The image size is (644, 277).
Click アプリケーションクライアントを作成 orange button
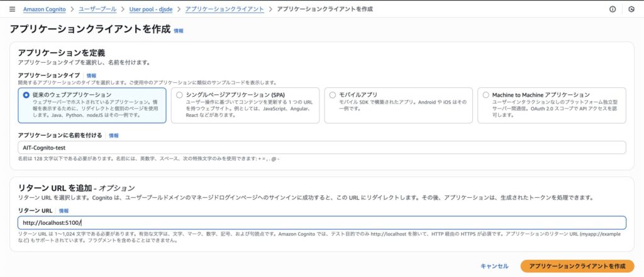tap(577, 266)
